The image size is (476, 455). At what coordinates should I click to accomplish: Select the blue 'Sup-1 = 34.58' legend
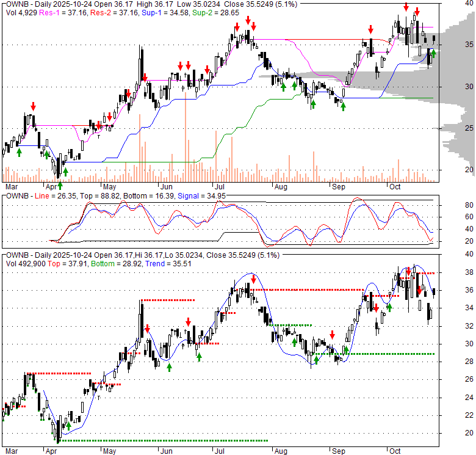pyautogui.click(x=165, y=13)
